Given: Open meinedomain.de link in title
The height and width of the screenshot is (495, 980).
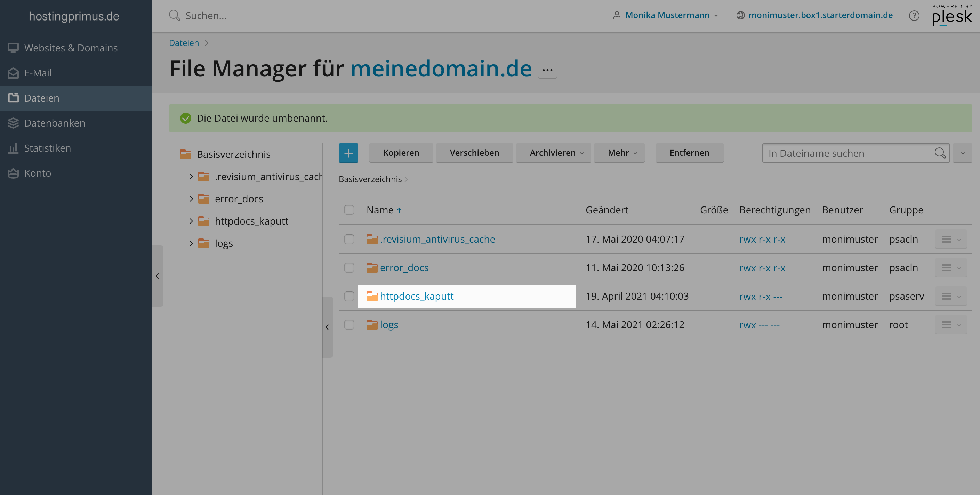Looking at the screenshot, I should (441, 68).
